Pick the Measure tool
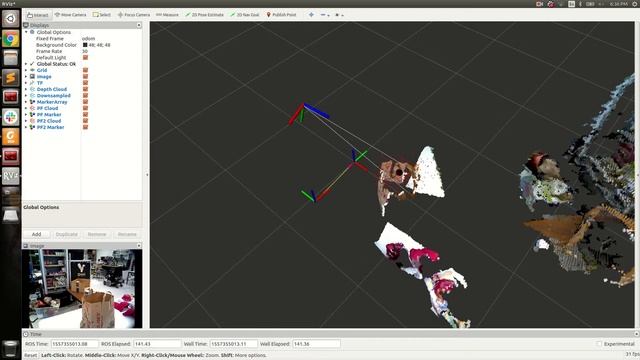This screenshot has width=640, height=360. (x=167, y=15)
